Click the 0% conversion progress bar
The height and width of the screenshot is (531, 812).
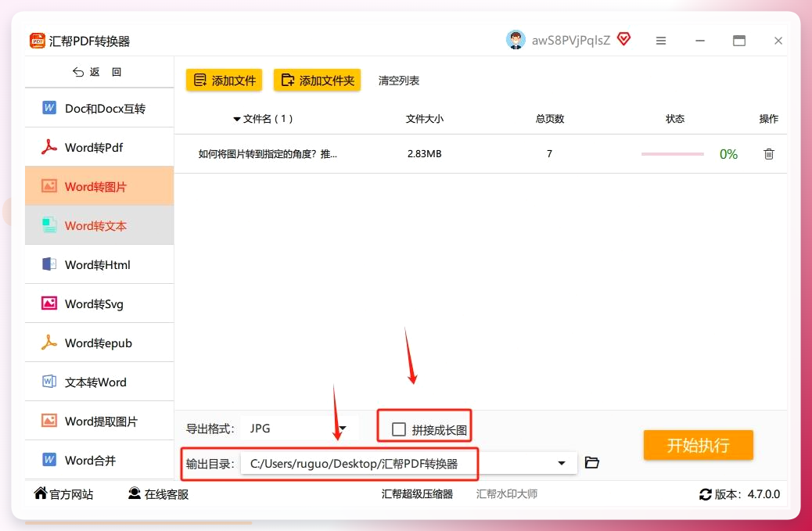coord(672,154)
